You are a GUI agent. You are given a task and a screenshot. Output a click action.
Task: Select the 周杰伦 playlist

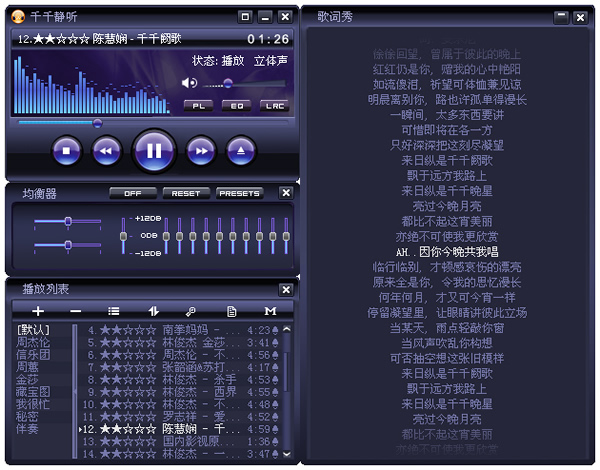(33, 342)
